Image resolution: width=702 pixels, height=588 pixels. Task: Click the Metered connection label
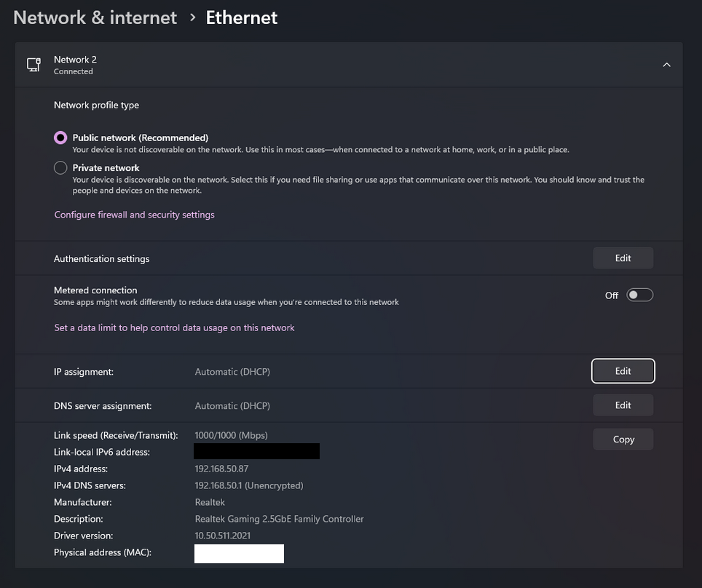click(95, 290)
